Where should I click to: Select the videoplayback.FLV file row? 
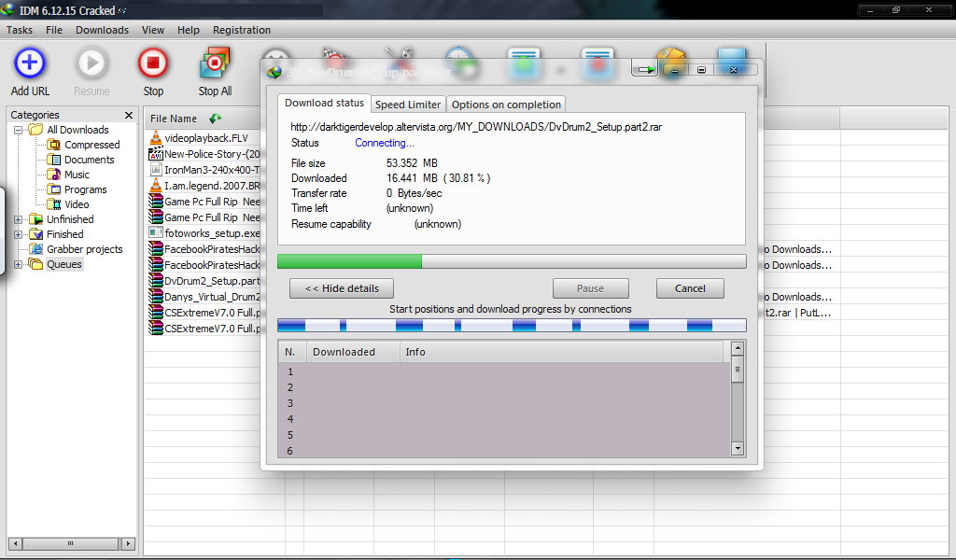click(x=204, y=138)
